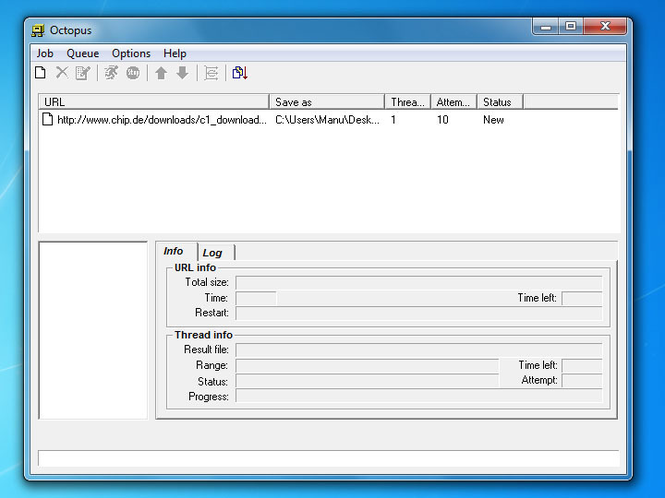Maximize the Octopus window
Screen dimensions: 665x498
[x=571, y=27]
